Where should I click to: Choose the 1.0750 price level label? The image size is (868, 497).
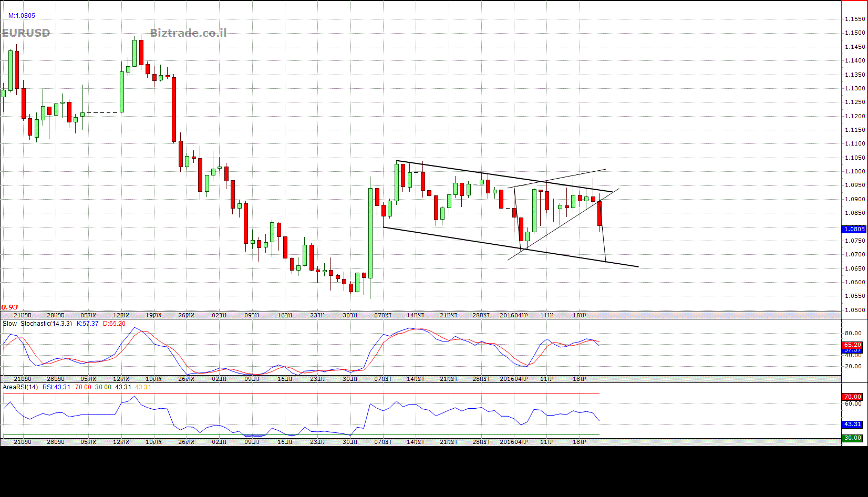pos(855,241)
